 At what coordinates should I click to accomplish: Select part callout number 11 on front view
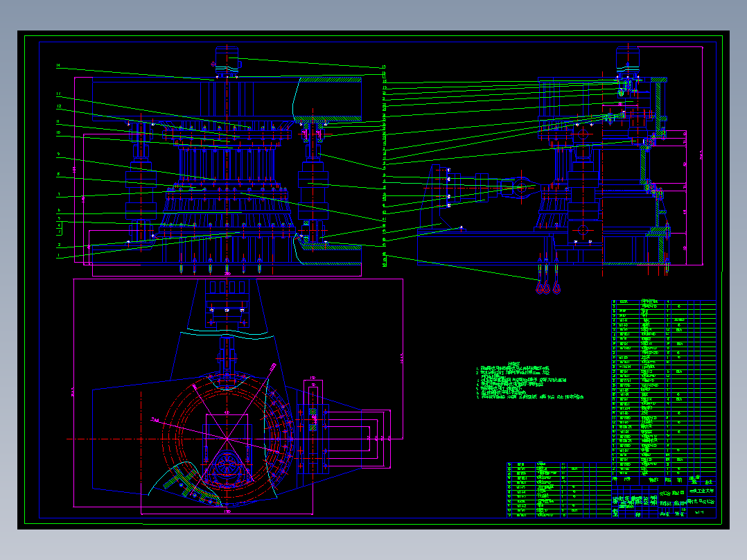58,121
